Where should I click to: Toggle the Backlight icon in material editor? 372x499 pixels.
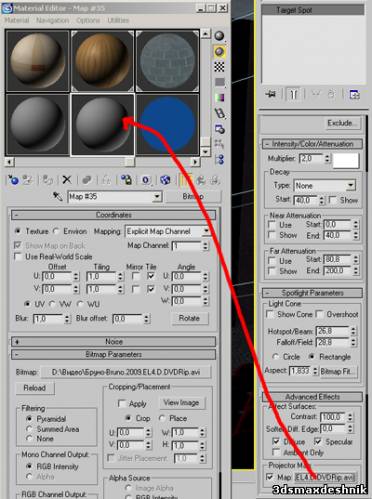(219, 51)
